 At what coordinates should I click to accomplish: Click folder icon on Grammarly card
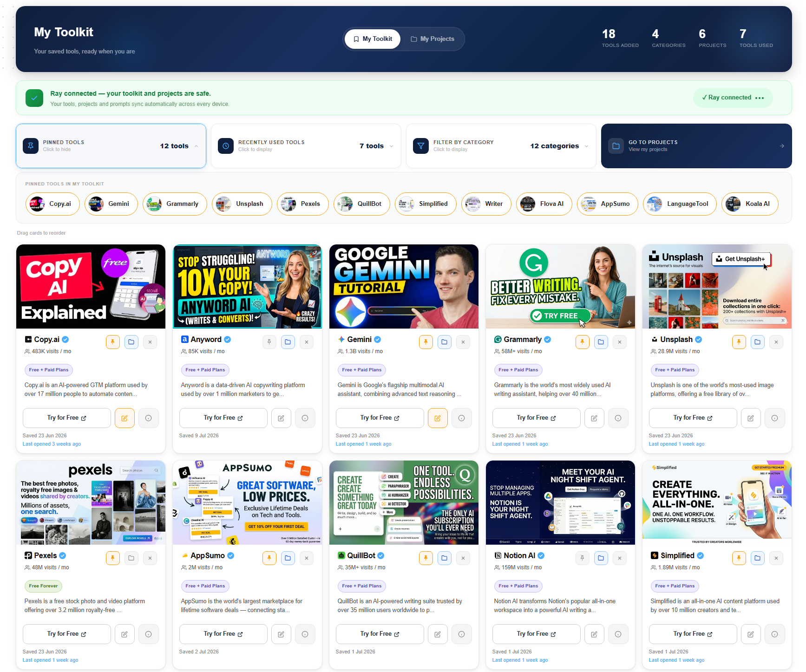[x=601, y=342]
